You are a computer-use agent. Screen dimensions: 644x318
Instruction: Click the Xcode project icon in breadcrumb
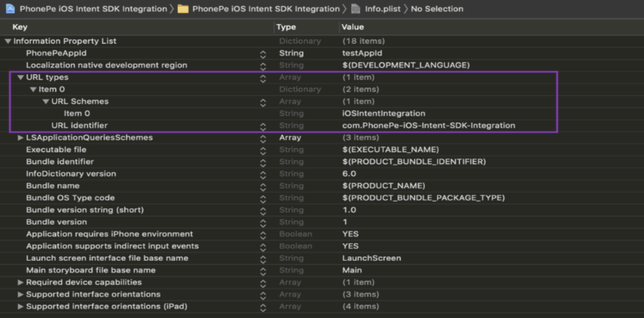pyautogui.click(x=10, y=8)
